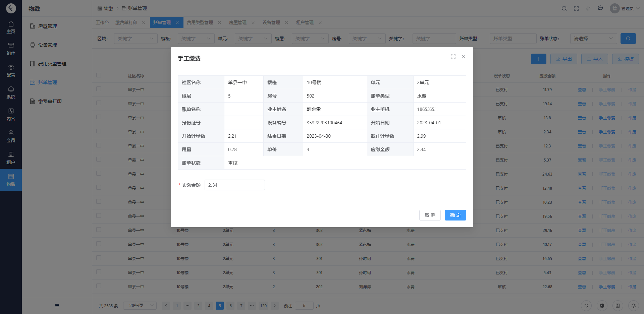The width and height of the screenshot is (644, 314).
Task: Check the row with amount 10.17
Action: (99, 244)
